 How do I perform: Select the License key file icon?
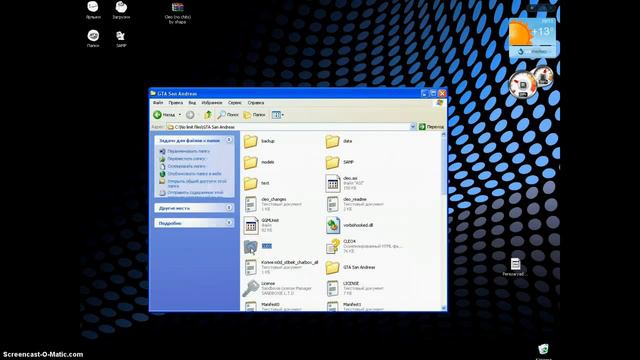251,289
